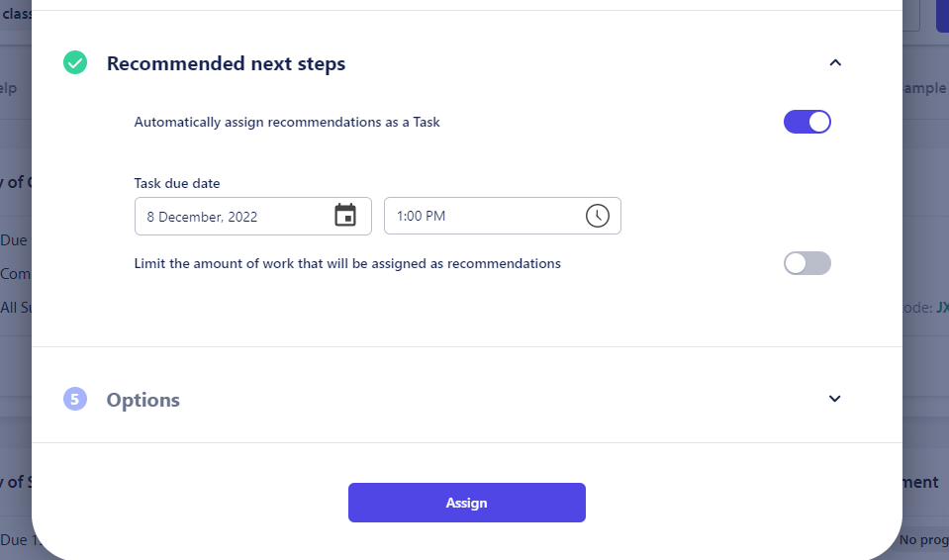Click the Options section heading

tap(143, 400)
